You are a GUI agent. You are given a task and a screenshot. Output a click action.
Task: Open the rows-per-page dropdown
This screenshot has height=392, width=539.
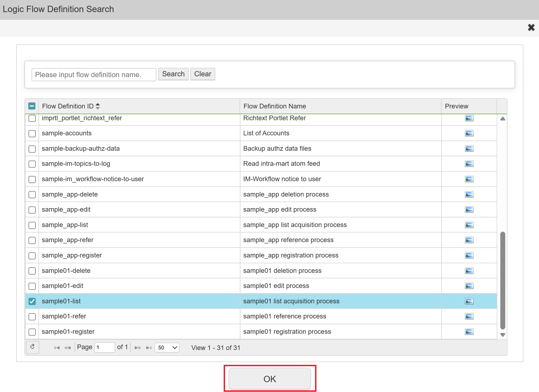coord(167,348)
